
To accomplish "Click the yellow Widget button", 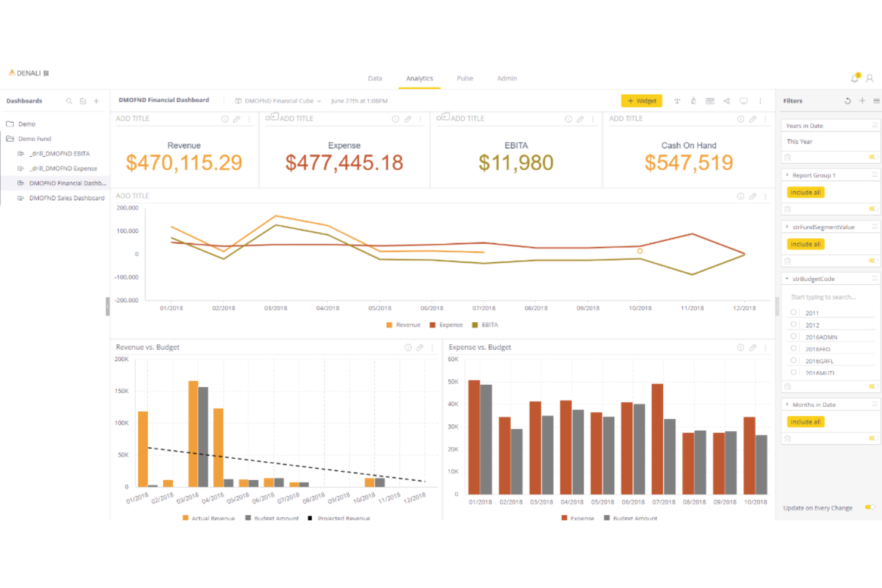I will pyautogui.click(x=641, y=101).
